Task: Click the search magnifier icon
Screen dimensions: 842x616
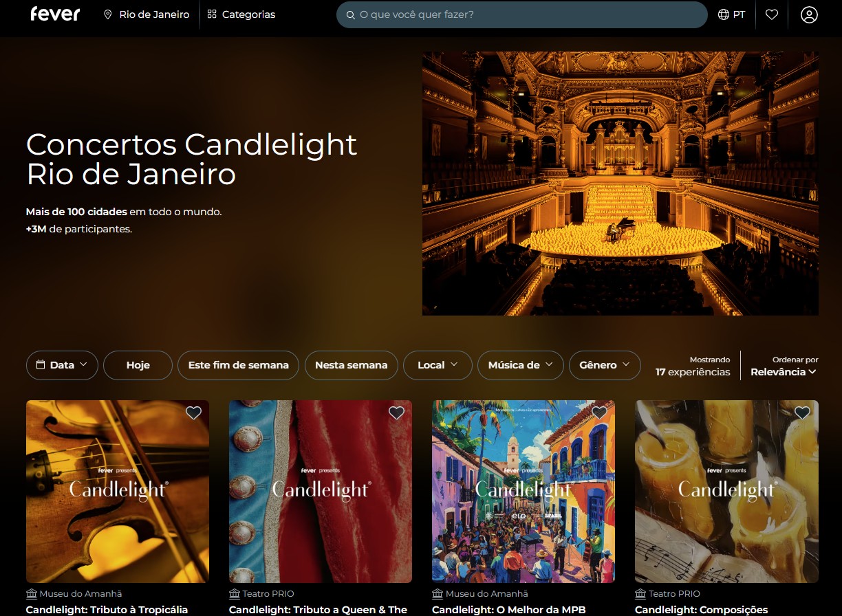Action: click(351, 15)
